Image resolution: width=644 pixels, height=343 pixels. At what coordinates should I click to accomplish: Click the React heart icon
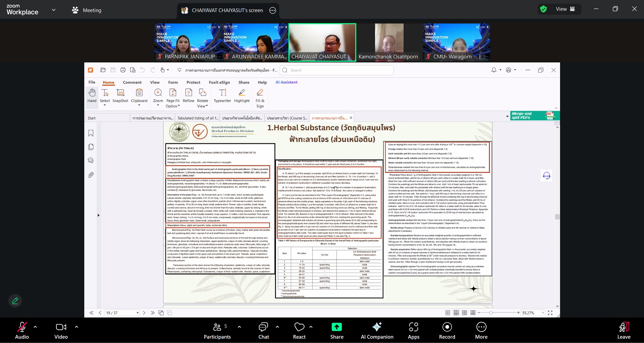(x=299, y=331)
